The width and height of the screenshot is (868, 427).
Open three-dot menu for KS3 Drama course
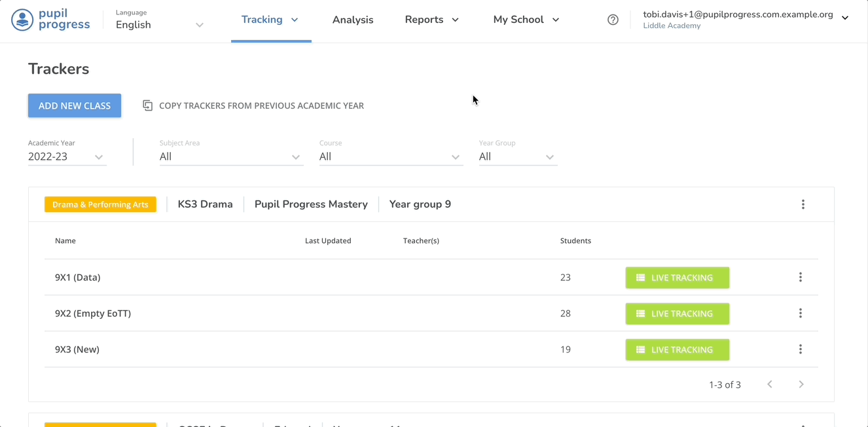803,204
